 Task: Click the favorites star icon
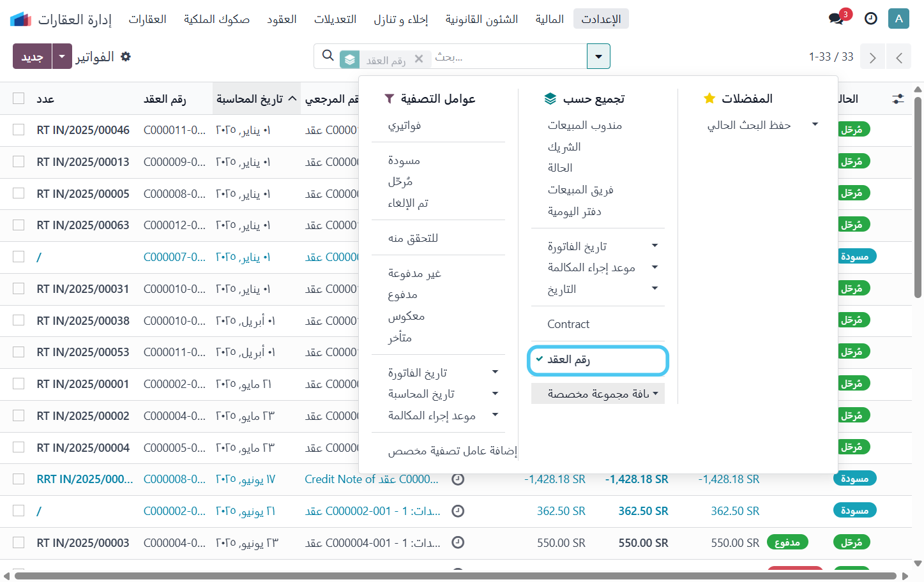click(709, 98)
